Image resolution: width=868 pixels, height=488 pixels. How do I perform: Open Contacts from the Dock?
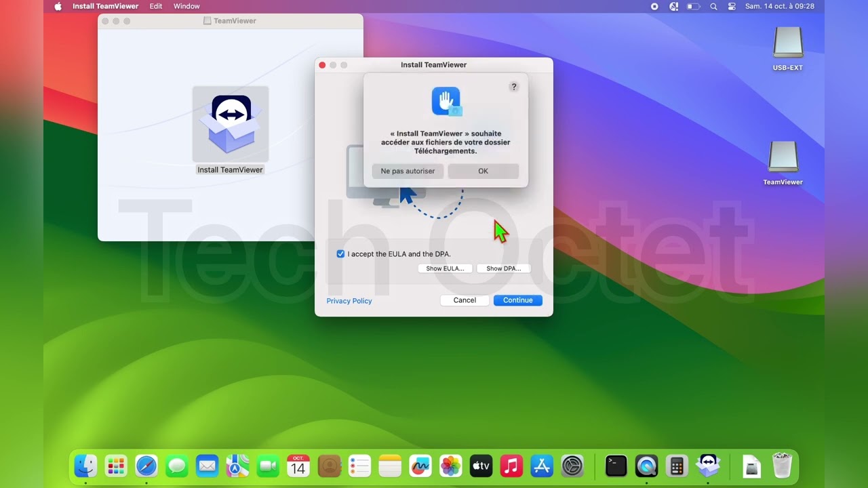pyautogui.click(x=329, y=466)
